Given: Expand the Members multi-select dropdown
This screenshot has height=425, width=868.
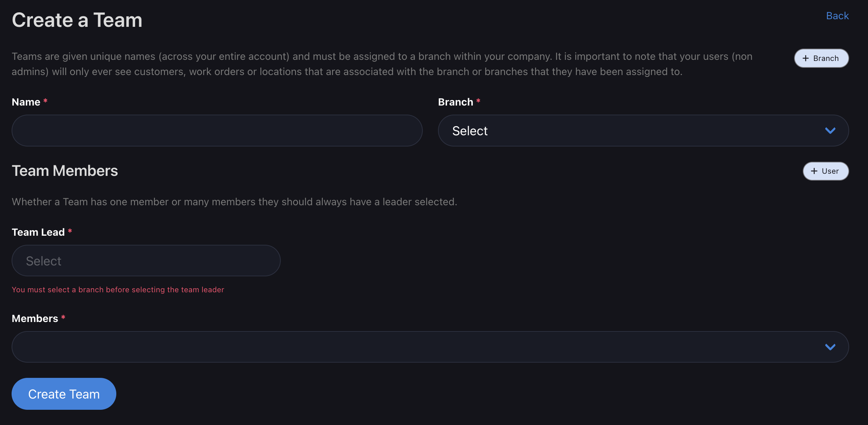Looking at the screenshot, I should (x=430, y=347).
